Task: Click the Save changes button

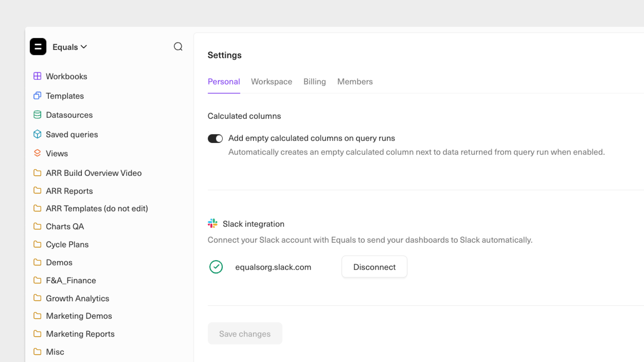Action: (245, 334)
